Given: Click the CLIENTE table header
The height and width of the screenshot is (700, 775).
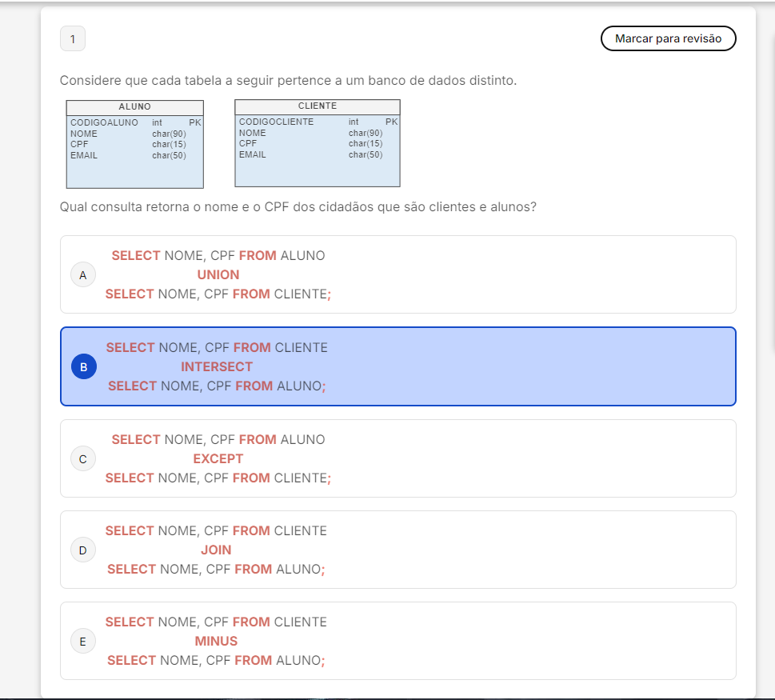Looking at the screenshot, I should pos(317,106).
